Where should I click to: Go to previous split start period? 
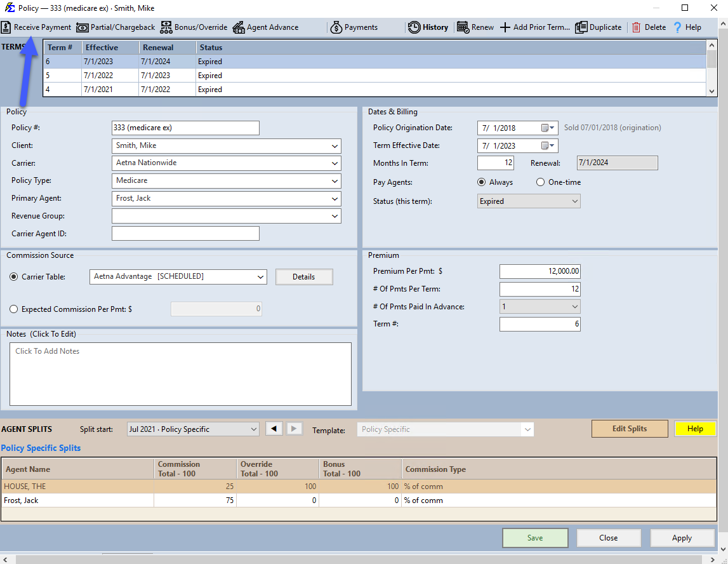274,429
